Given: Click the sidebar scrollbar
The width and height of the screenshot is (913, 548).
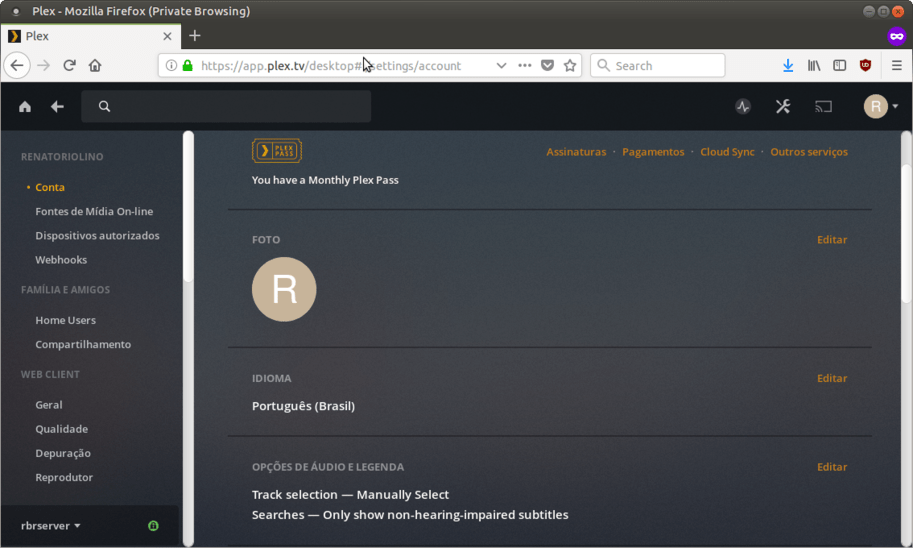Looking at the screenshot, I should tap(188, 207).
